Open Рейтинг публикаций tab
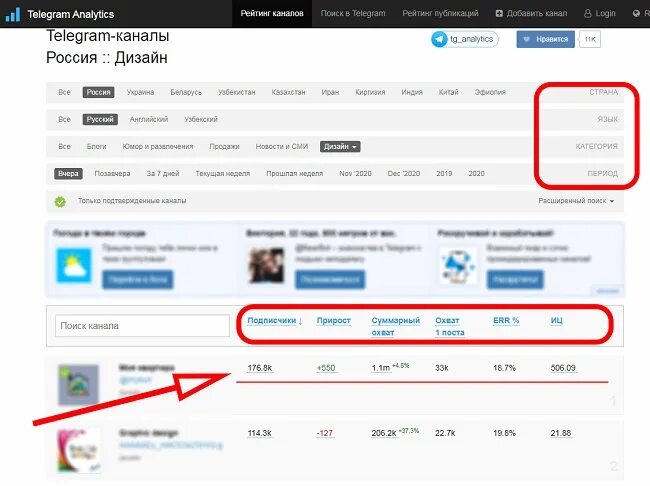650x486 pixels. pos(440,14)
